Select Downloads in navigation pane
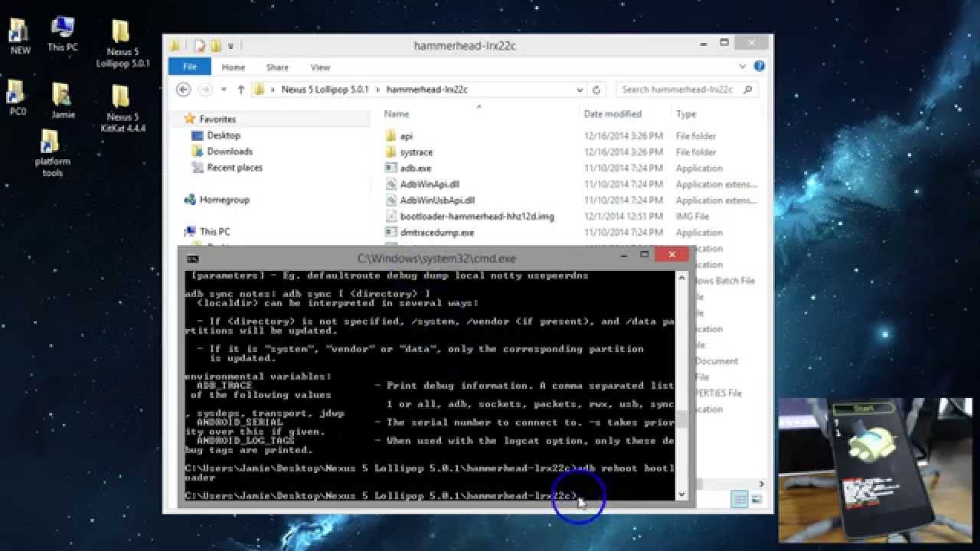The width and height of the screenshot is (980, 551). click(230, 152)
